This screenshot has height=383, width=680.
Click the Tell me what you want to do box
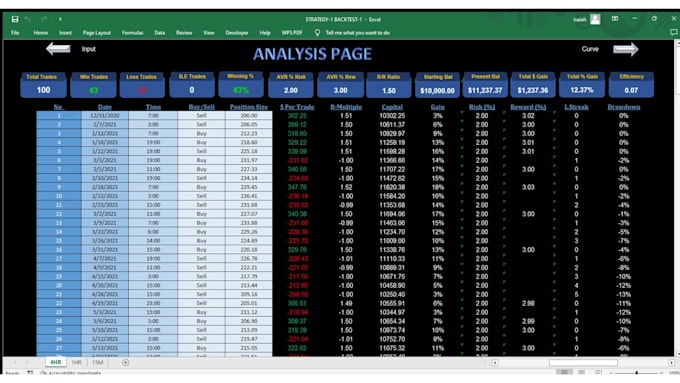coord(358,33)
